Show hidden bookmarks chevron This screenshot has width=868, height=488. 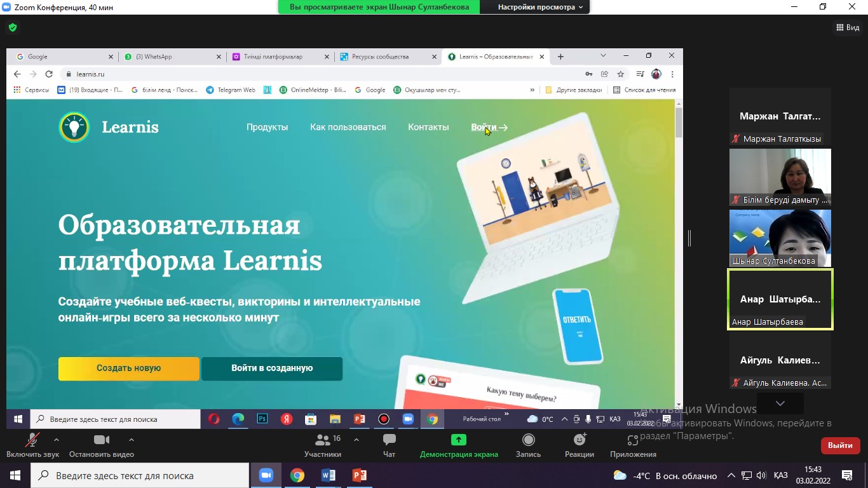(x=532, y=90)
